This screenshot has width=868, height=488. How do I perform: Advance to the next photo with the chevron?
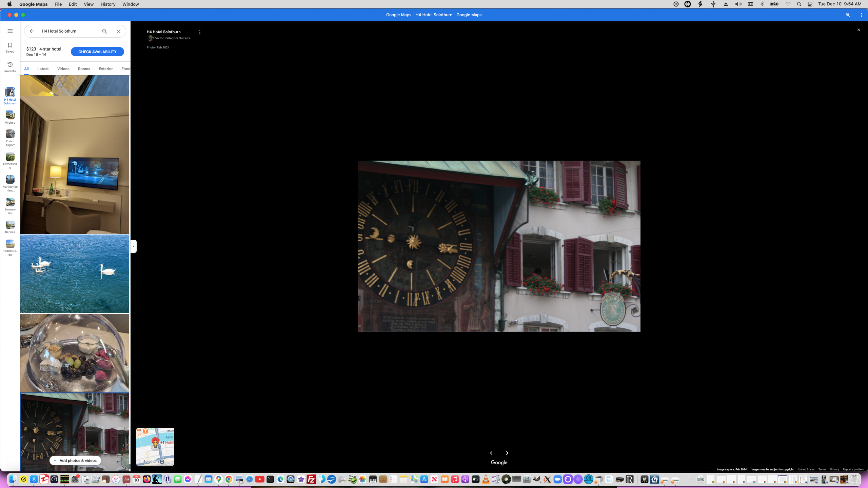pyautogui.click(x=507, y=453)
